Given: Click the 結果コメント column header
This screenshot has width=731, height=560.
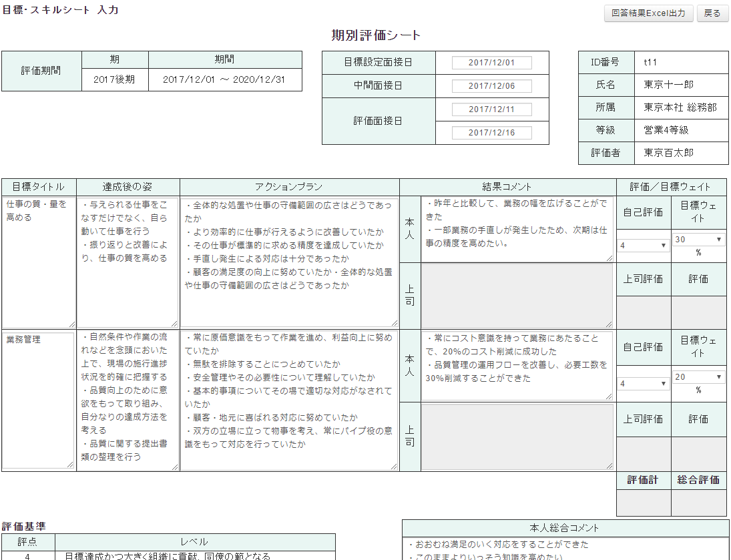Looking at the screenshot, I should pyautogui.click(x=507, y=187).
